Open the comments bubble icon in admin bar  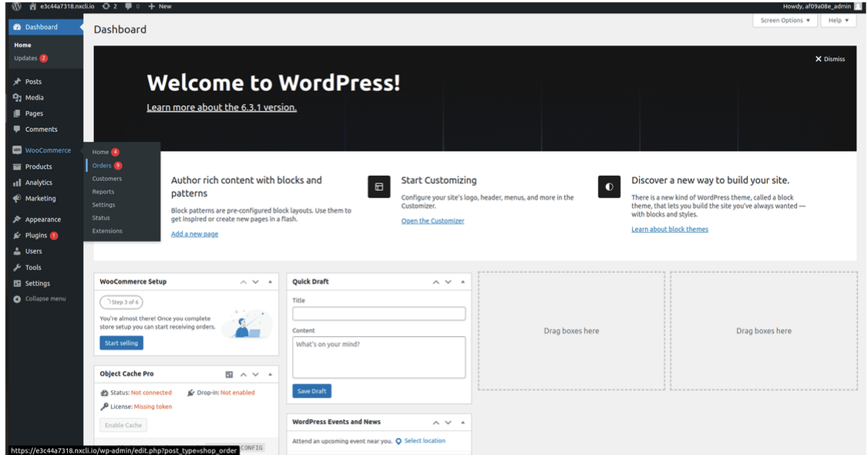(129, 6)
